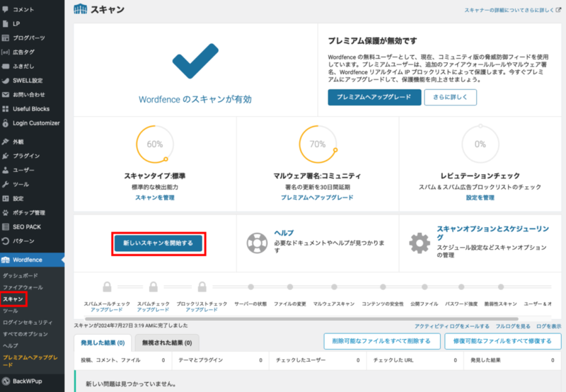
Task: Click the SEO PACK icon
Action: coord(6,227)
